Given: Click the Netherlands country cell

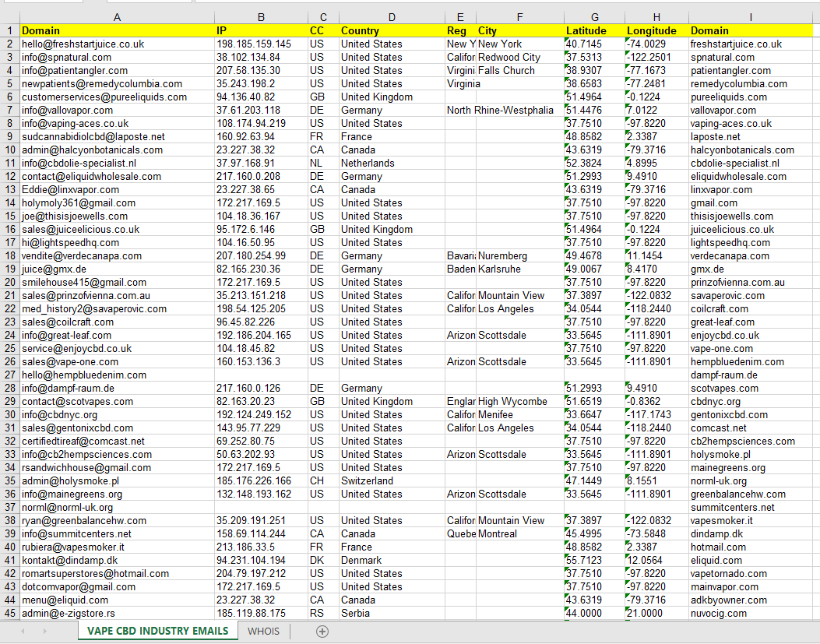Looking at the screenshot, I should 392,164.
